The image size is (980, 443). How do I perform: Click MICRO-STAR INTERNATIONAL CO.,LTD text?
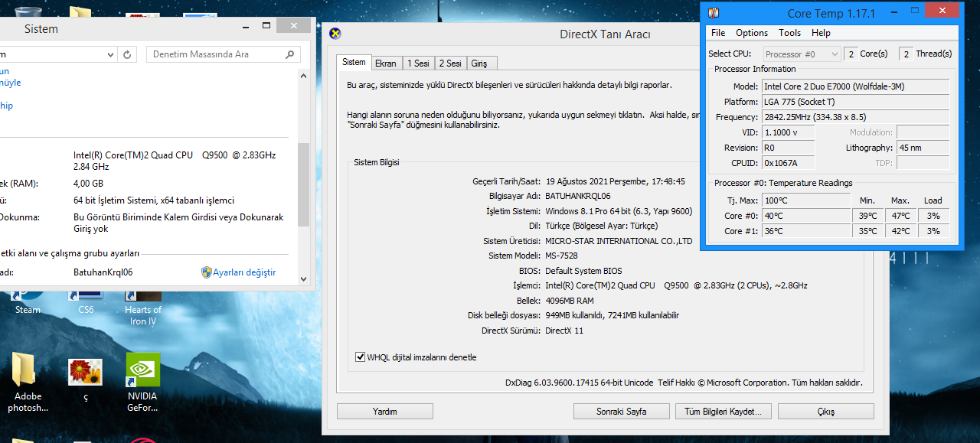pyautogui.click(x=619, y=241)
